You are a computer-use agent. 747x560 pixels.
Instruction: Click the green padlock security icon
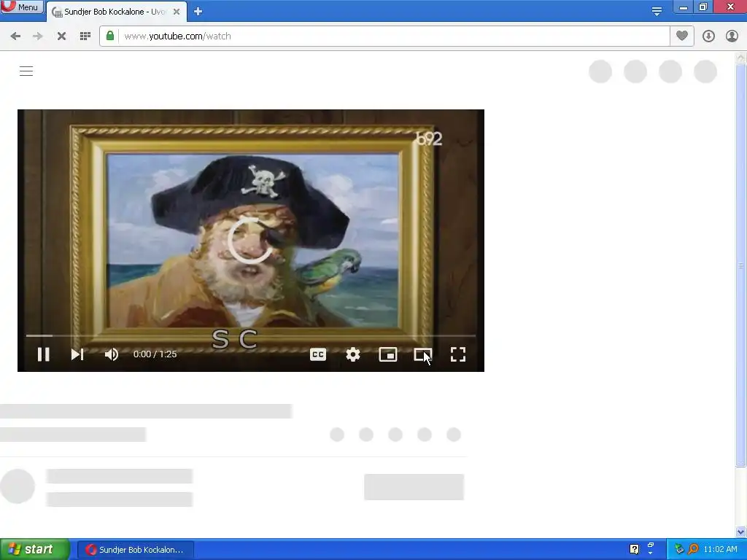pyautogui.click(x=110, y=36)
